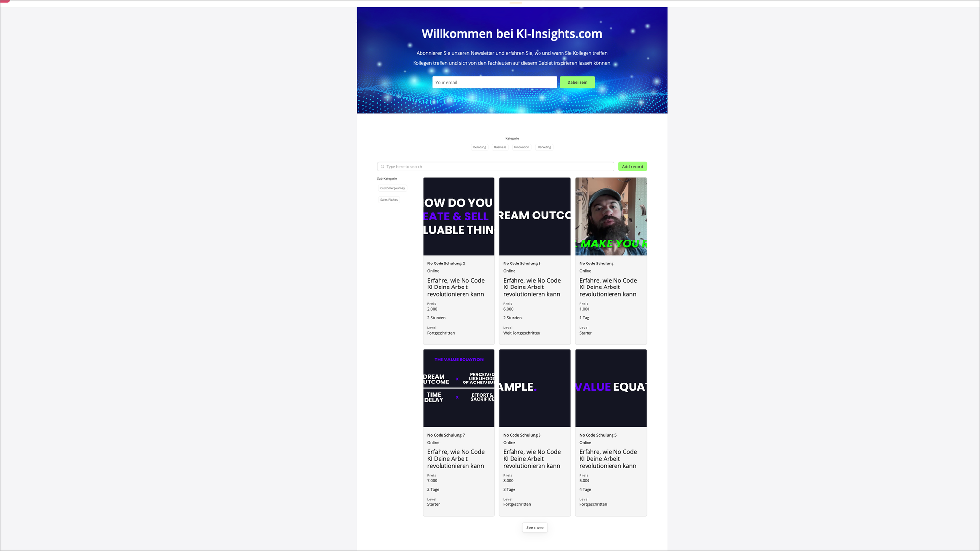Viewport: 980px width, 551px height.
Task: Click the 'Weit Fortgeschritten' level text
Action: 521,333
